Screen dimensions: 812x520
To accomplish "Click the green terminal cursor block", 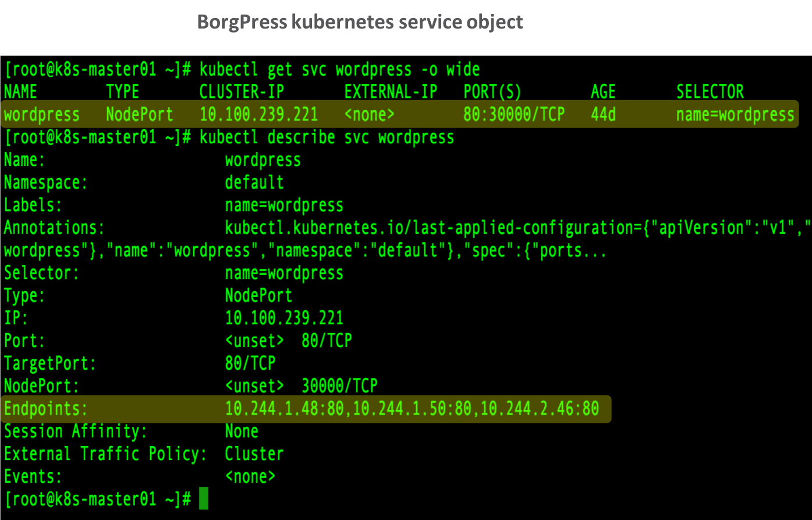I will 203,499.
